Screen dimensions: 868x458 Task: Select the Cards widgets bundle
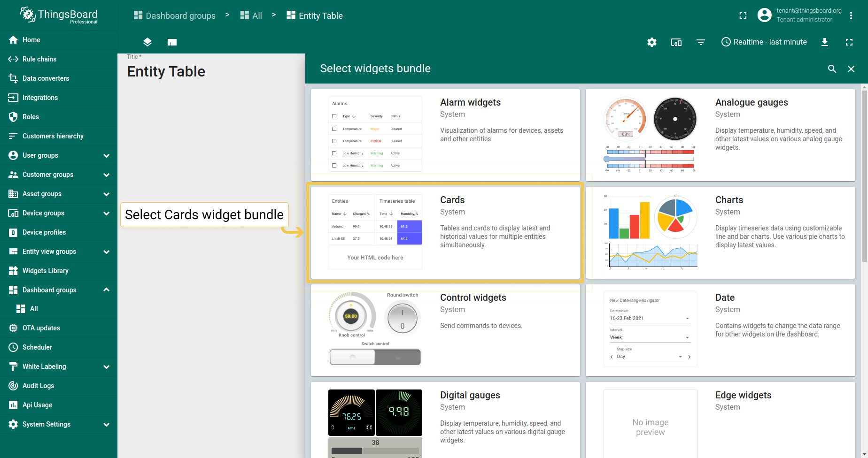(x=445, y=233)
